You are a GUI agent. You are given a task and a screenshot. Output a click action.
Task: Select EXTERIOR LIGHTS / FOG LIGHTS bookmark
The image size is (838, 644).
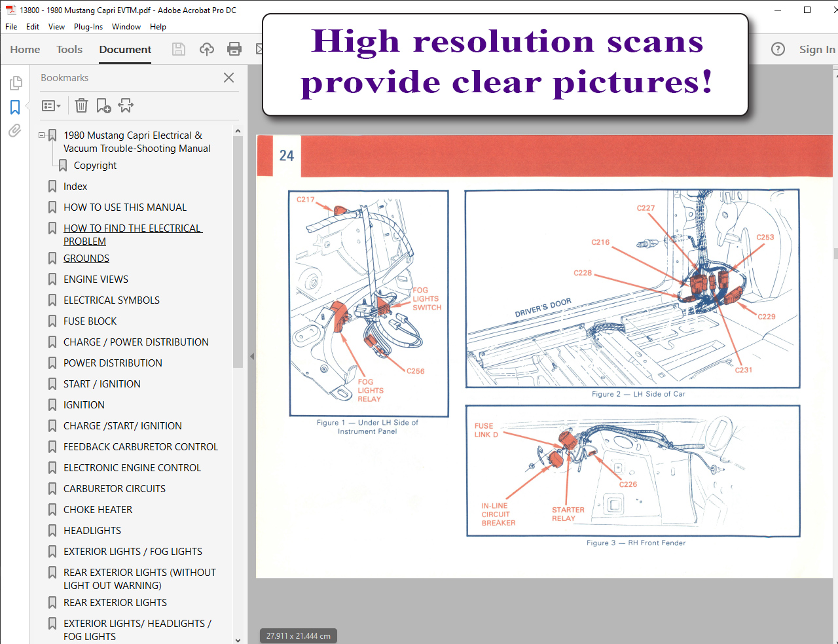133,552
